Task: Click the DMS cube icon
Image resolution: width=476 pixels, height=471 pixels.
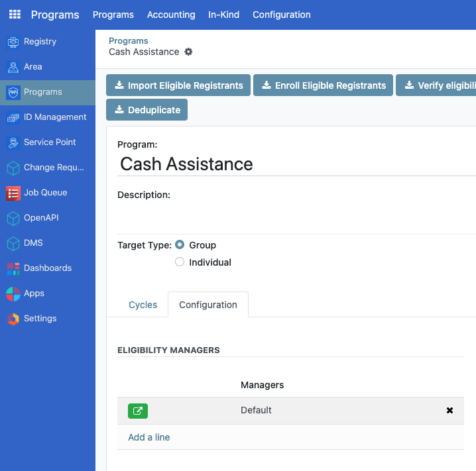Action: [13, 243]
